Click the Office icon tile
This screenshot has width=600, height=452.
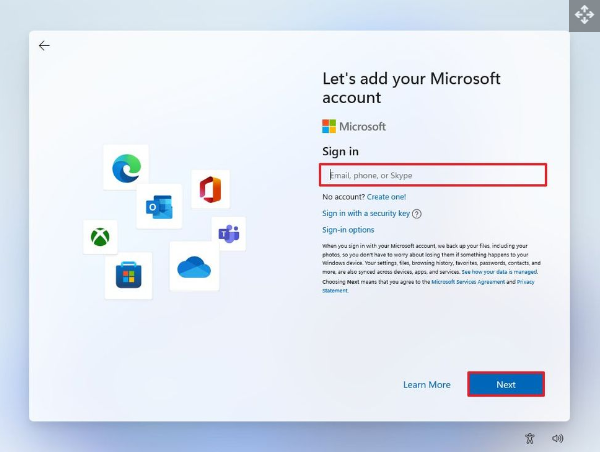[210, 189]
